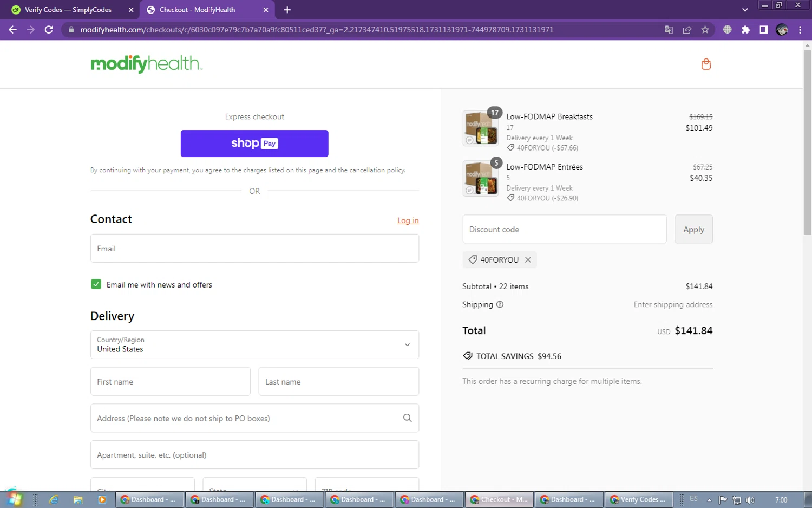Click the globe extension icon in the toolbar
This screenshot has height=508, width=812.
tap(727, 30)
